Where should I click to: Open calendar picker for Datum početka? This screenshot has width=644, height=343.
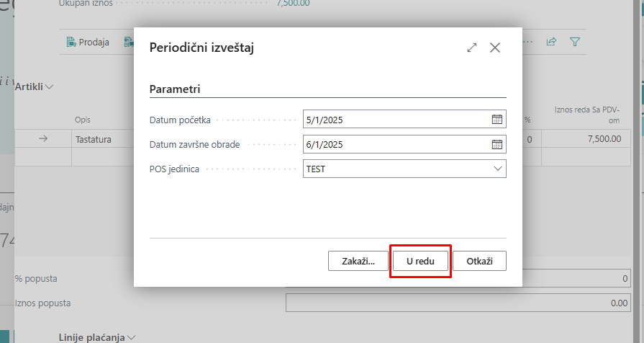coord(496,120)
